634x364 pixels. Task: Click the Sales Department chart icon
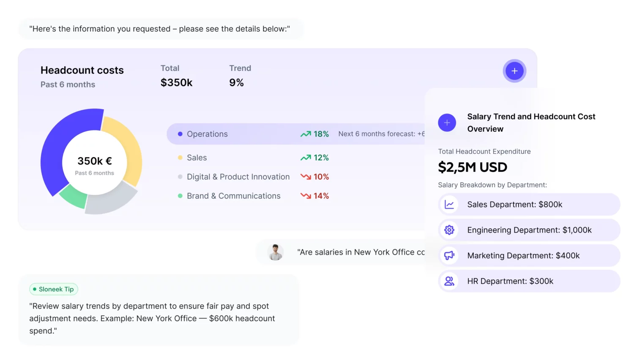tap(449, 205)
